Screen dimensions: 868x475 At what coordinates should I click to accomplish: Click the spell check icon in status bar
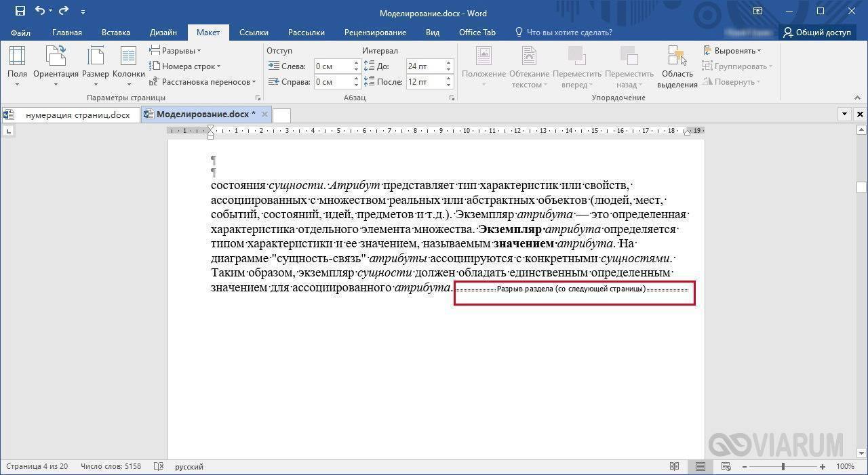tap(159, 466)
